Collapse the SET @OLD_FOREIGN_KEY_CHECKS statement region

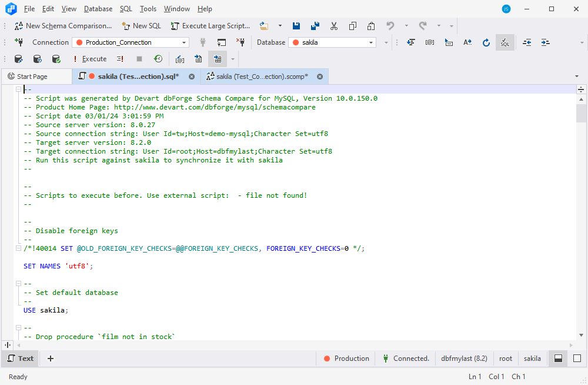coord(18,248)
